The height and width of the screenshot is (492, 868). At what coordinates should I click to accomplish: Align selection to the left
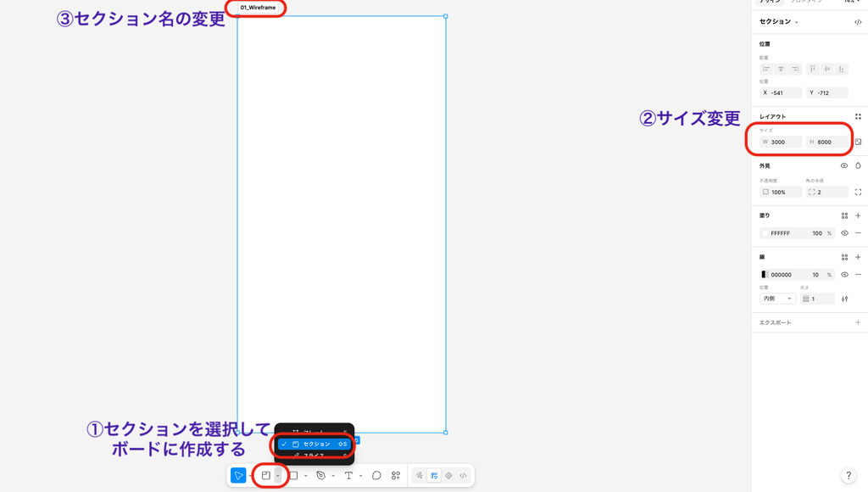(766, 69)
